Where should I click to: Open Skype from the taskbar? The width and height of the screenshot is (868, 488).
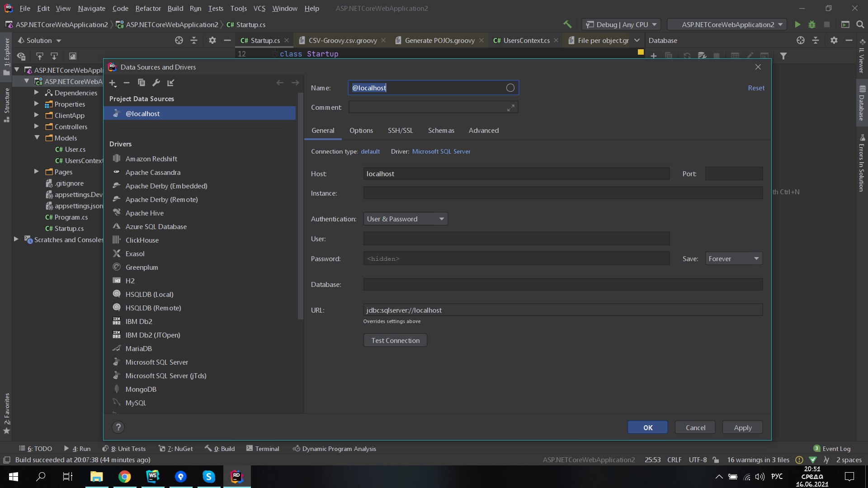208,477
